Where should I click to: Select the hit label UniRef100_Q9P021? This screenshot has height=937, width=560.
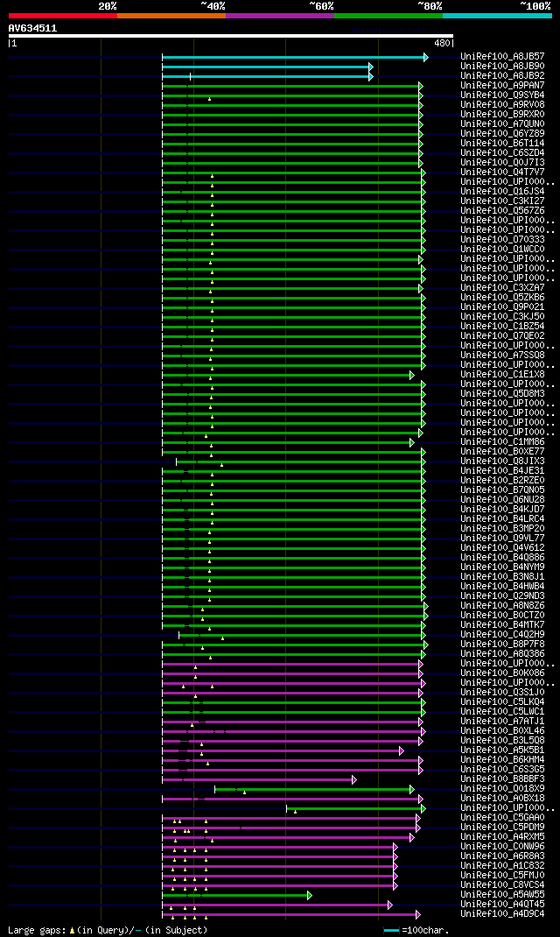coord(502,307)
